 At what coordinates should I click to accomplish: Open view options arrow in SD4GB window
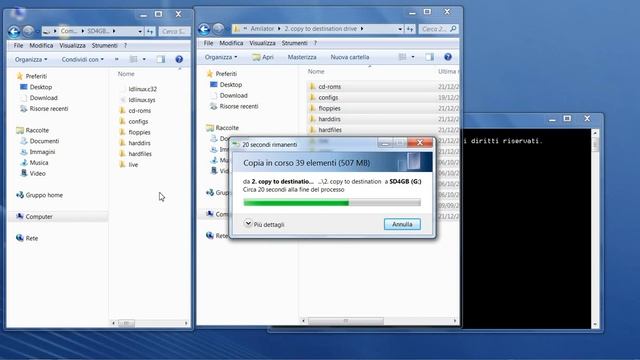coord(144,60)
